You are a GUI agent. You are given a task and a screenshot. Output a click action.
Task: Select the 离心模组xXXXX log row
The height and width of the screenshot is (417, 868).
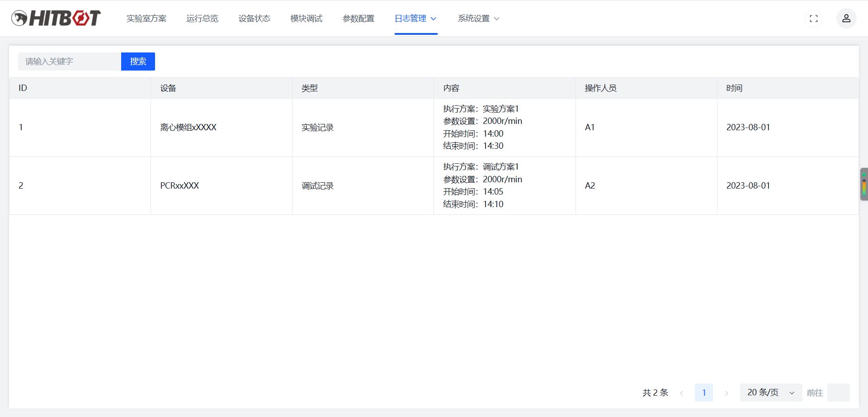click(x=434, y=128)
